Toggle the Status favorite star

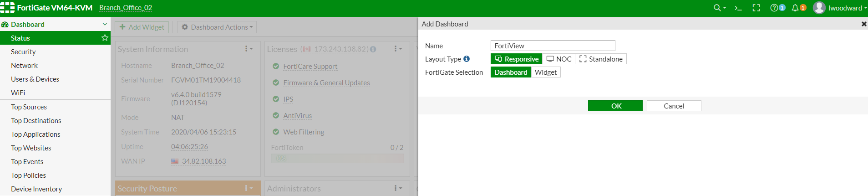[105, 38]
